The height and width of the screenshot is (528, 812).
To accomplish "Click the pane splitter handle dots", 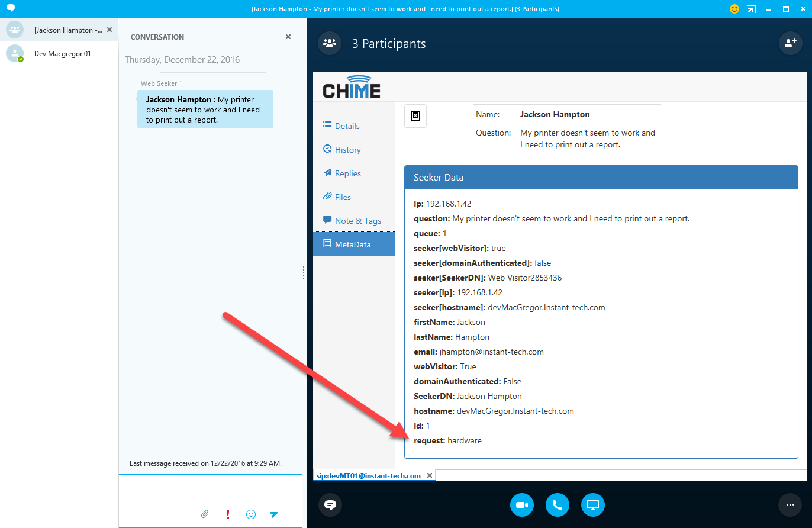I will point(304,273).
